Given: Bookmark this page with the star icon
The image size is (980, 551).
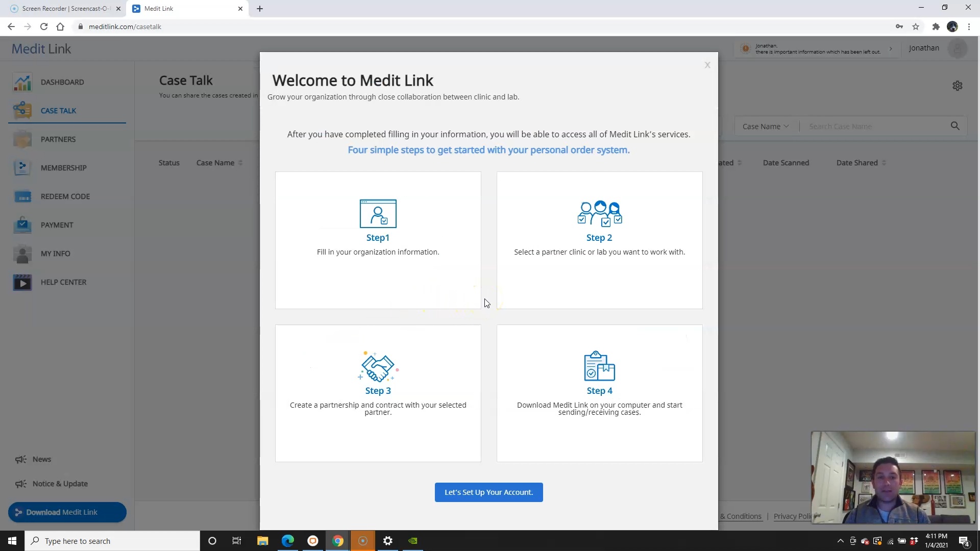Looking at the screenshot, I should click(916, 27).
